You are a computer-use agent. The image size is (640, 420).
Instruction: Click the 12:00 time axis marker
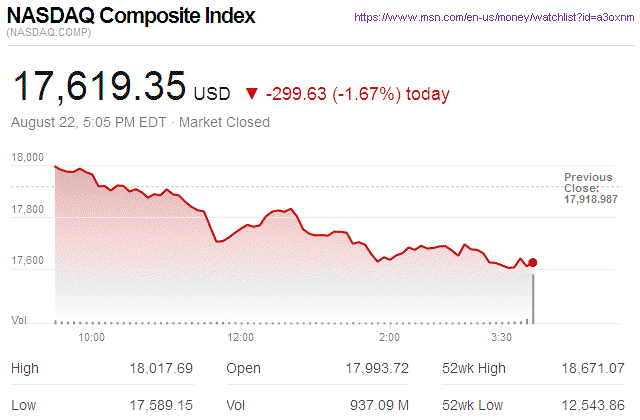[241, 338]
